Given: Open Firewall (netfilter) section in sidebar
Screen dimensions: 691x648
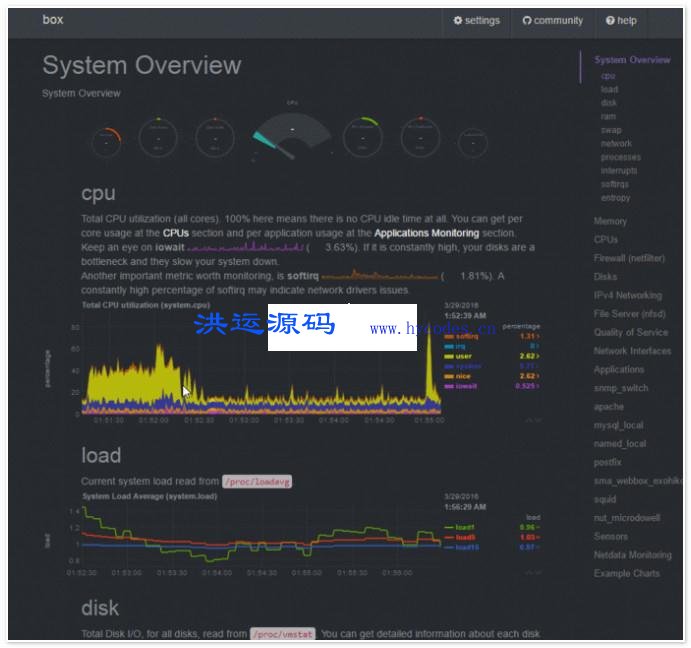Looking at the screenshot, I should click(629, 258).
